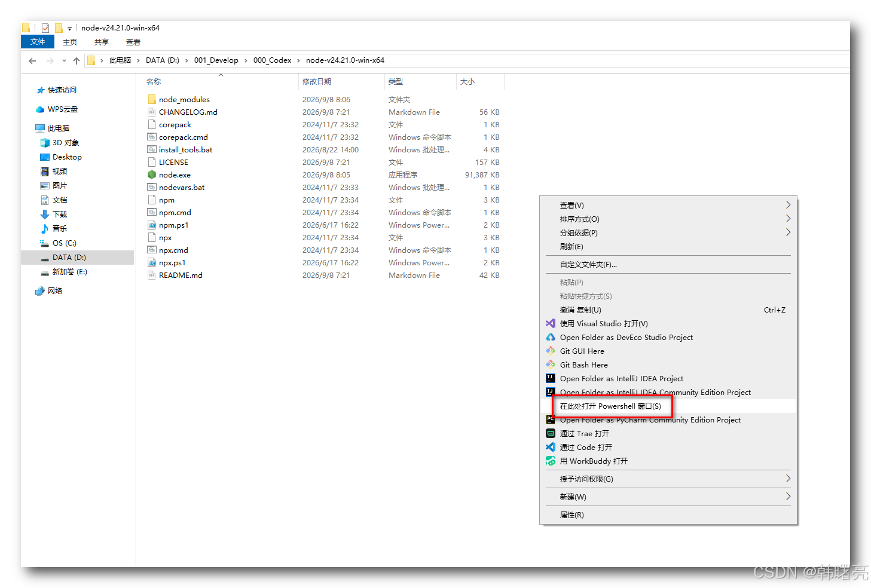This screenshot has width=871, height=588.
Task: Switch to the 查看 ribbon tab
Action: coord(133,42)
